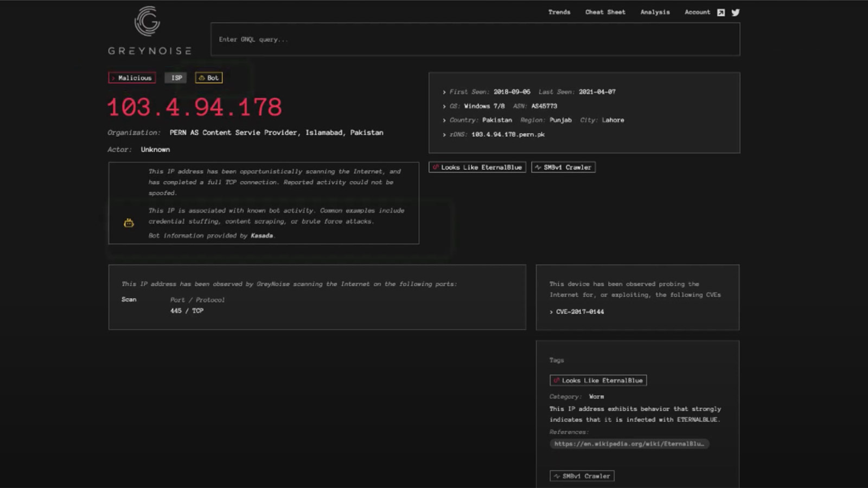This screenshot has width=868, height=488.
Task: Expand the CVE-2017-0144 chevron
Action: 551,312
